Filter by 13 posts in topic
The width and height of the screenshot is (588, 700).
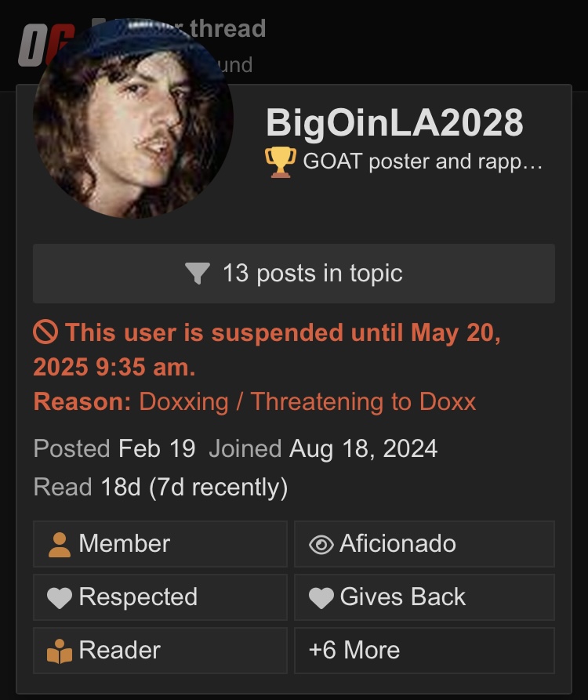click(x=294, y=274)
